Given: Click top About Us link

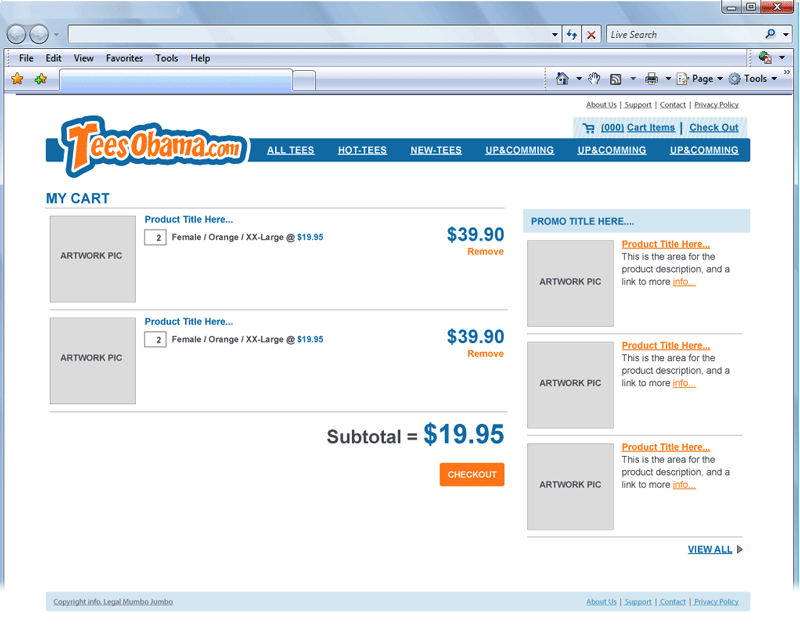Looking at the screenshot, I should coord(601,105).
